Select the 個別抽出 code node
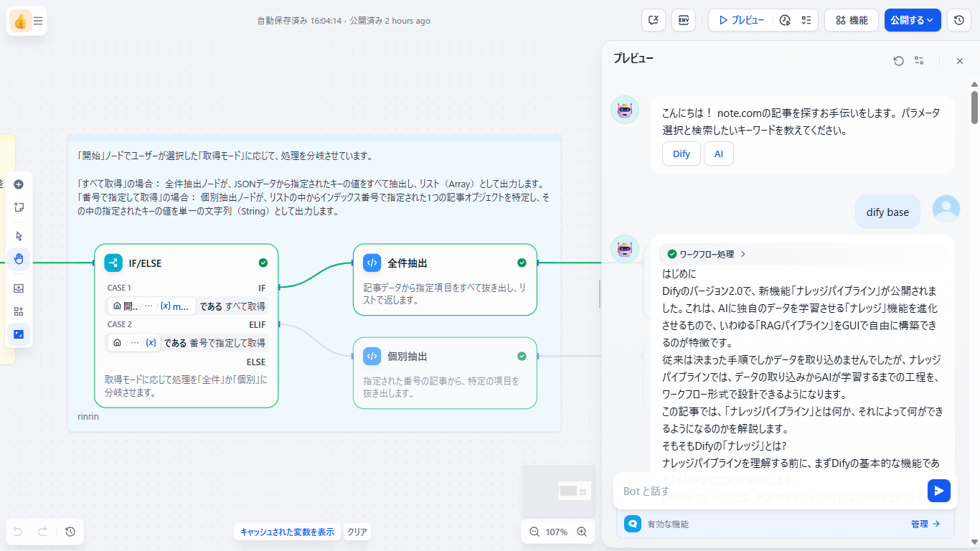This screenshot has width=980, height=551. pos(445,373)
